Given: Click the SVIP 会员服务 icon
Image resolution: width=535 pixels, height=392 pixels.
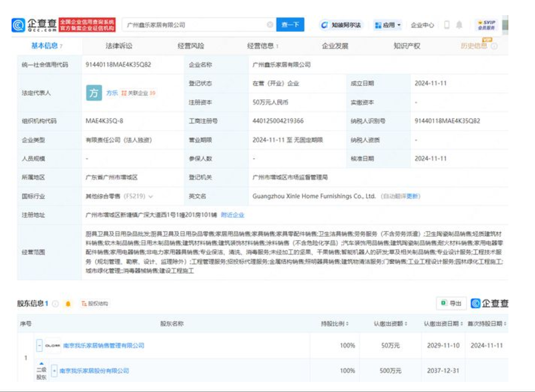Looking at the screenshot, I should [x=487, y=24].
